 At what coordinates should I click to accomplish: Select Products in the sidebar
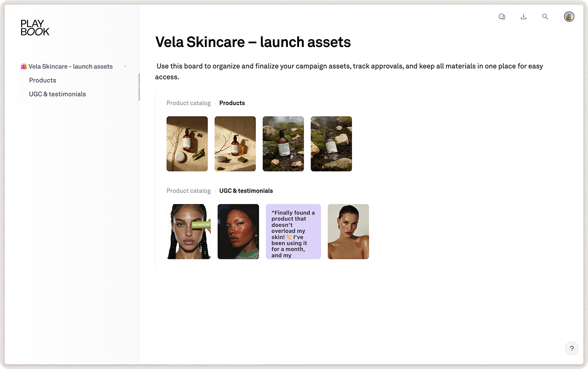click(42, 80)
